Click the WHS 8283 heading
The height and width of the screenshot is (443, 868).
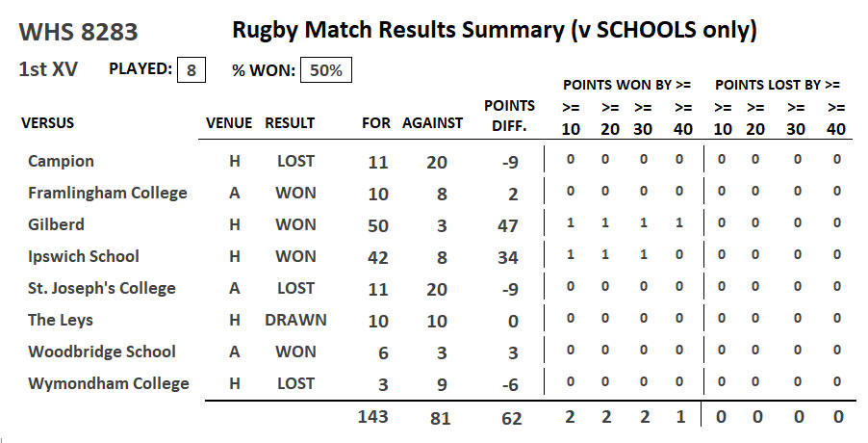pos(79,32)
